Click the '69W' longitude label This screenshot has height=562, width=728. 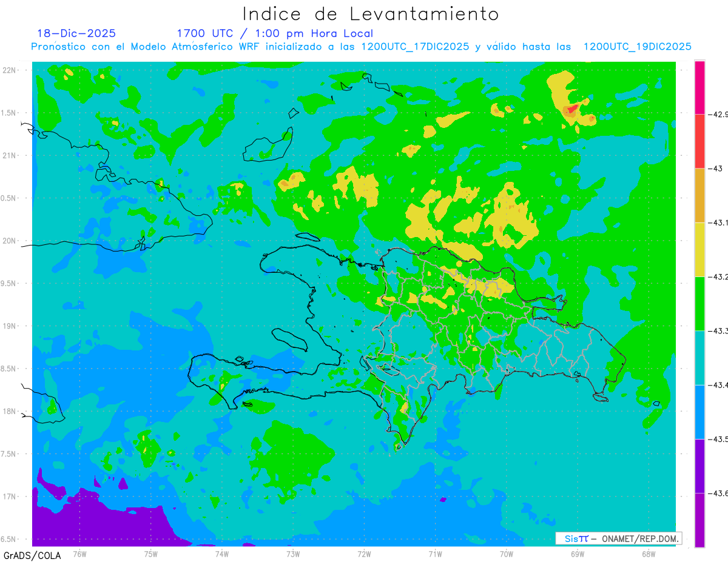tap(577, 554)
